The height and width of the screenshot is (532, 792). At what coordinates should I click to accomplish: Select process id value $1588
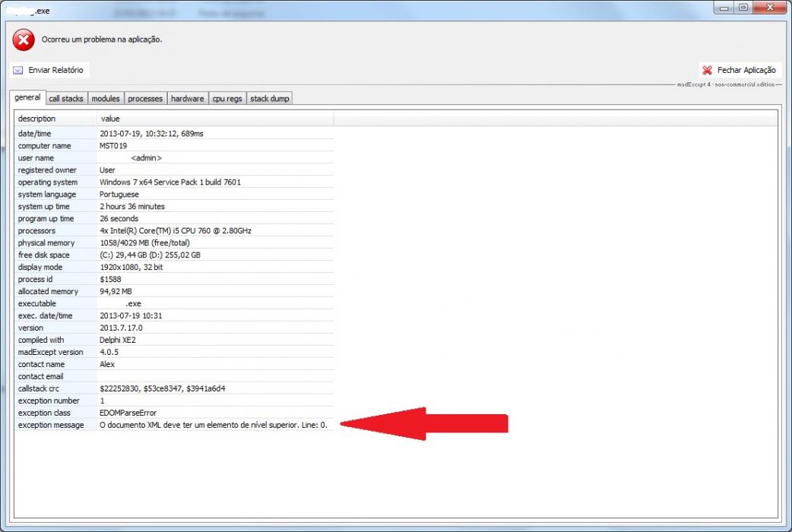click(110, 280)
